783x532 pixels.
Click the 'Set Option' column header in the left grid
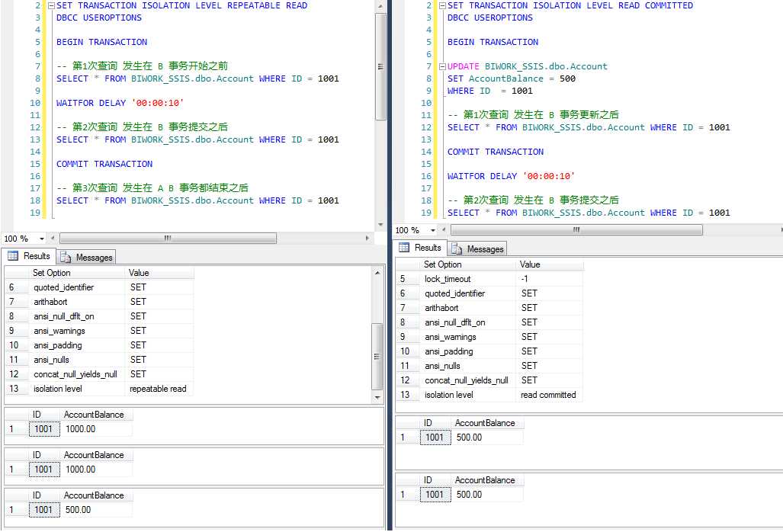coord(76,273)
